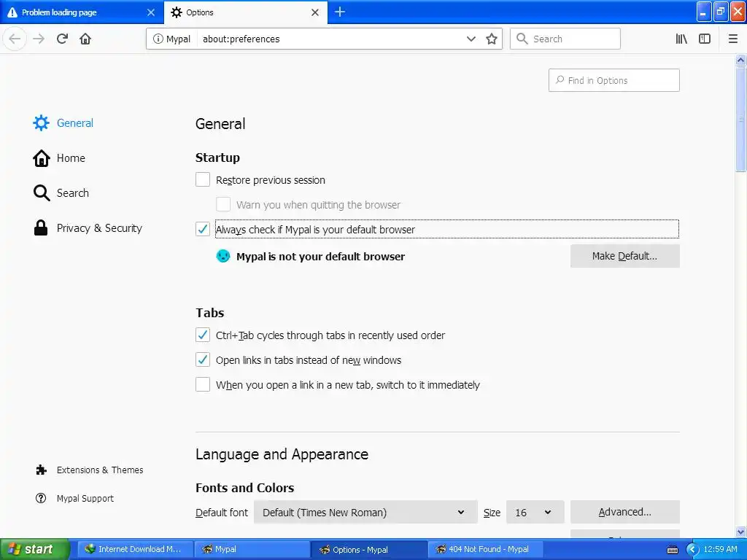This screenshot has width=747, height=560.
Task: Show sidebars toolbar icon
Action: tap(705, 39)
